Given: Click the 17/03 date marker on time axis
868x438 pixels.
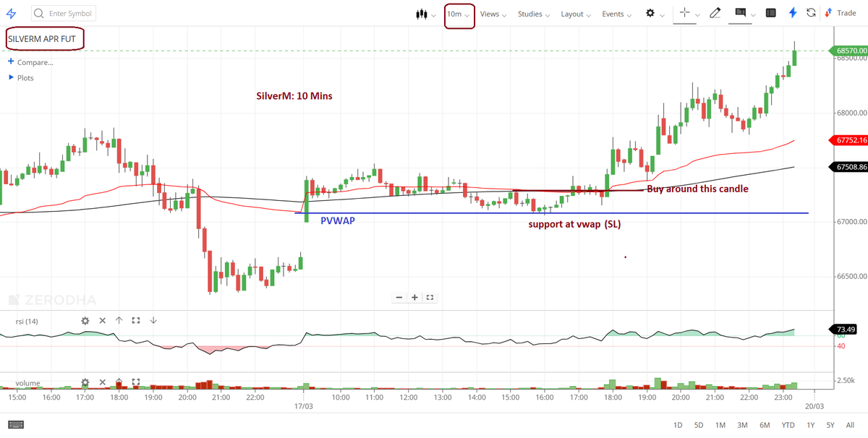Looking at the screenshot, I should pyautogui.click(x=303, y=406).
